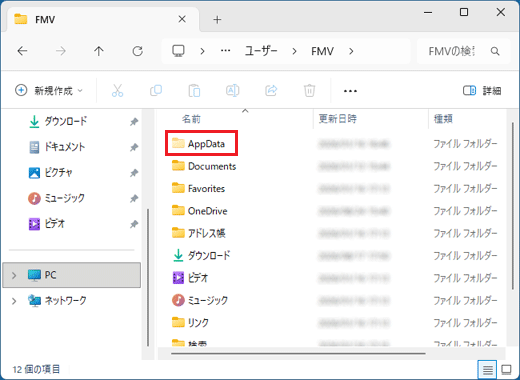Go up one folder level

pos(99,51)
